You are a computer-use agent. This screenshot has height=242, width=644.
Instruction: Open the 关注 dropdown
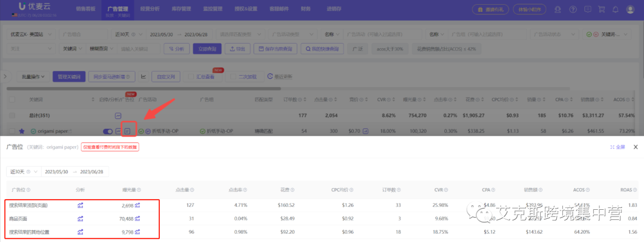[x=31, y=49]
